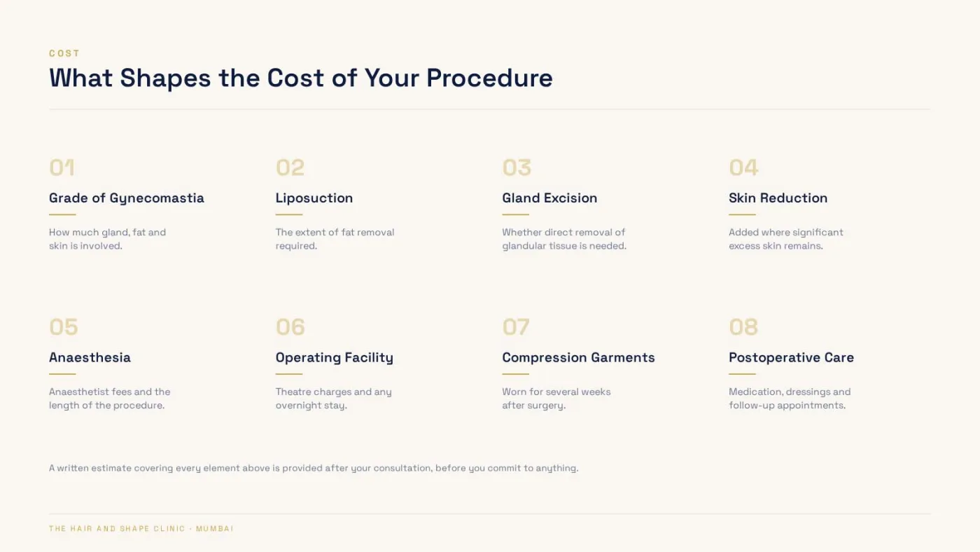
Task: Click the number 07 marker
Action: pyautogui.click(x=516, y=327)
